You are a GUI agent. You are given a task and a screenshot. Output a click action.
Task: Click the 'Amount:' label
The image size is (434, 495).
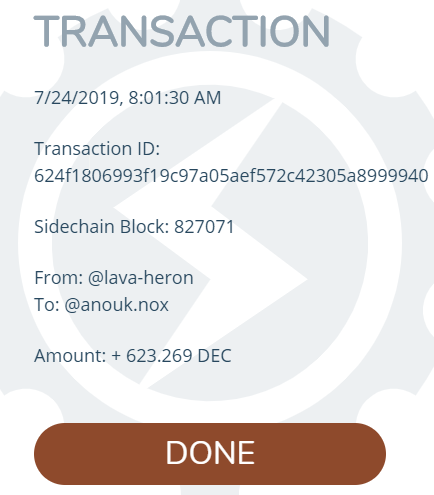70,355
